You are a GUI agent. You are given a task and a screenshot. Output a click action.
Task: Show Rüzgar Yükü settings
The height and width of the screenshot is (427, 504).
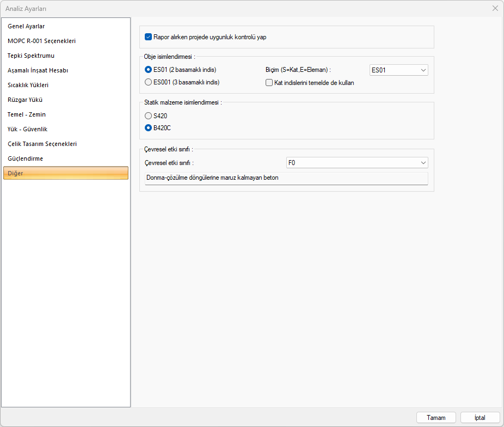pyautogui.click(x=25, y=100)
